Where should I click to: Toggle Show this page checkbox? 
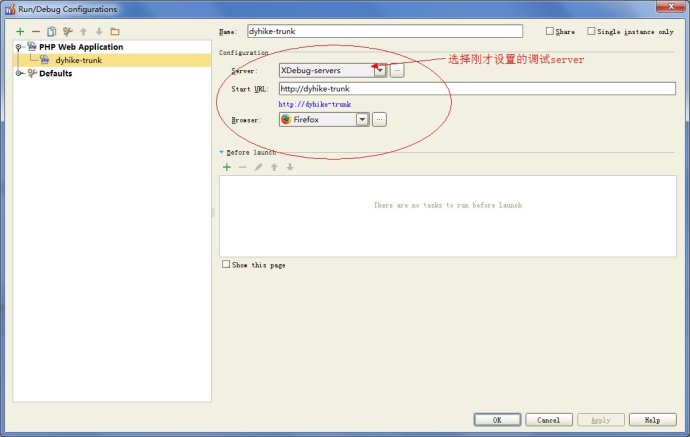click(x=226, y=264)
